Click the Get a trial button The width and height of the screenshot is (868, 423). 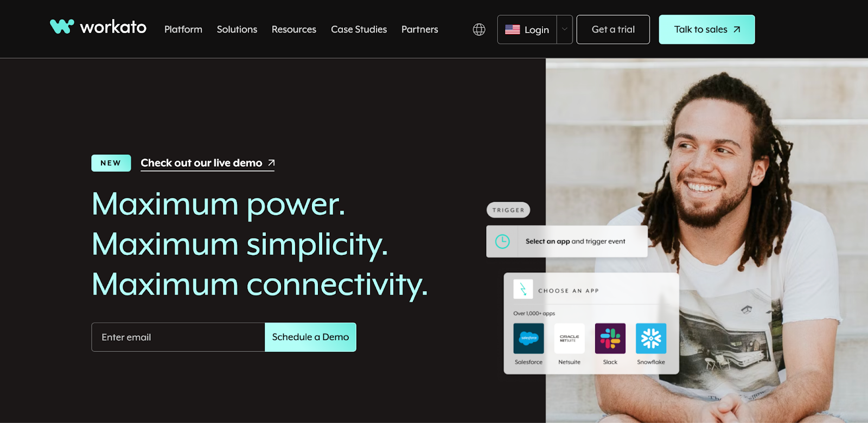click(x=613, y=29)
